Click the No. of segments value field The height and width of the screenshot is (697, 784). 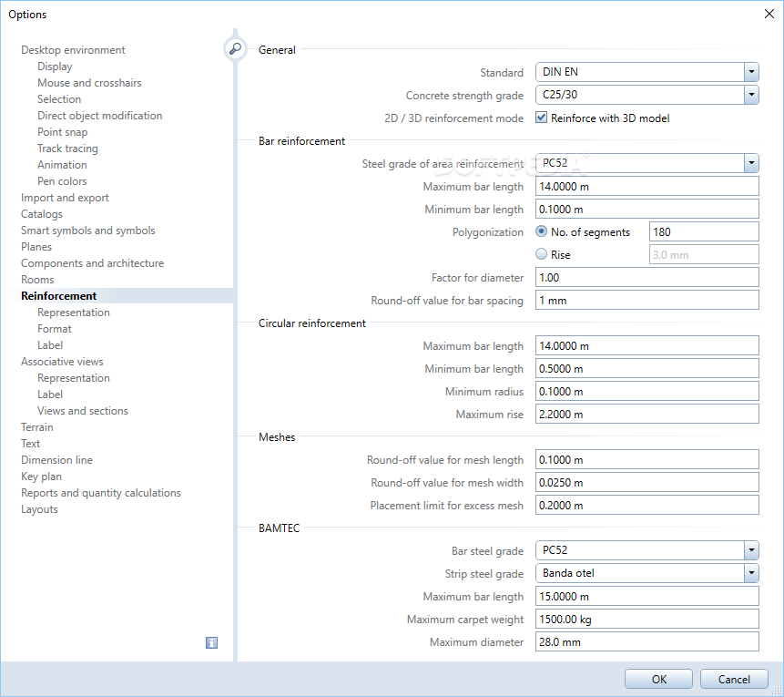(704, 231)
